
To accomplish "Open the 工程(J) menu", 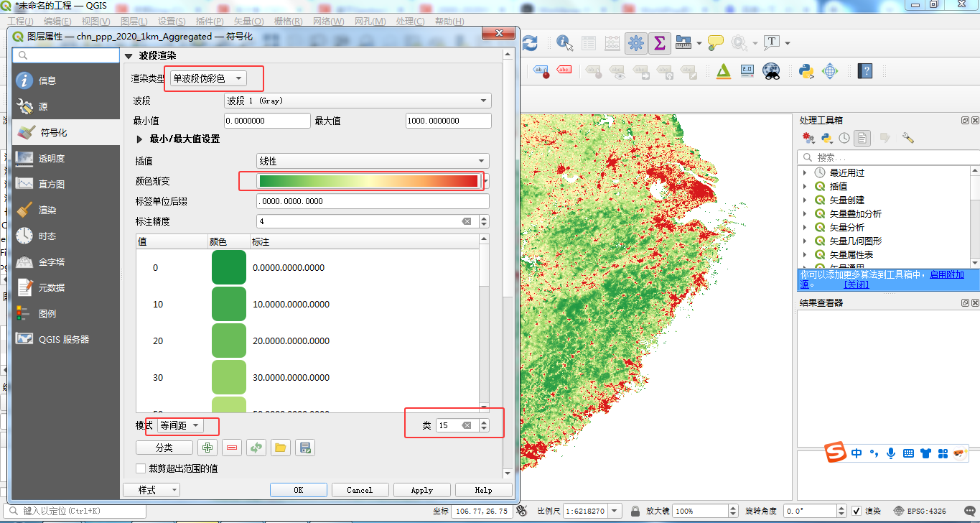I will tap(21, 22).
